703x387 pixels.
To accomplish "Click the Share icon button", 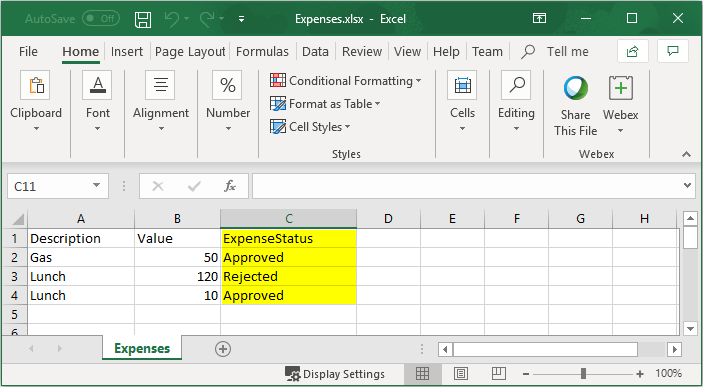I will point(633,51).
